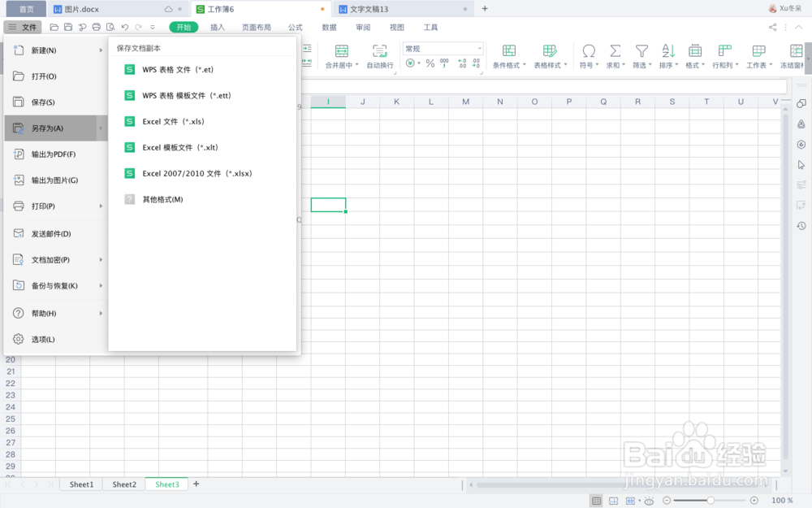This screenshot has width=812, height=508.
Task: Undo the last action with undo arrow
Action: [125, 27]
